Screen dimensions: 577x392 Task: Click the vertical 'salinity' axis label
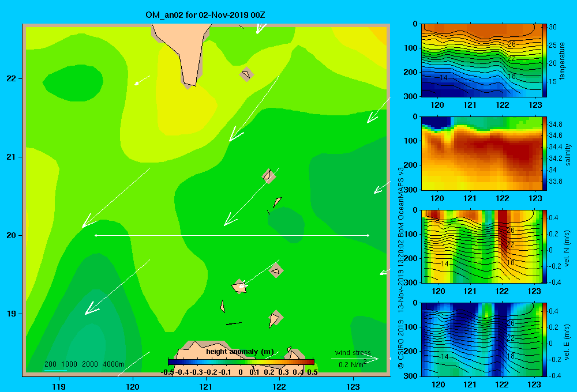coord(568,154)
